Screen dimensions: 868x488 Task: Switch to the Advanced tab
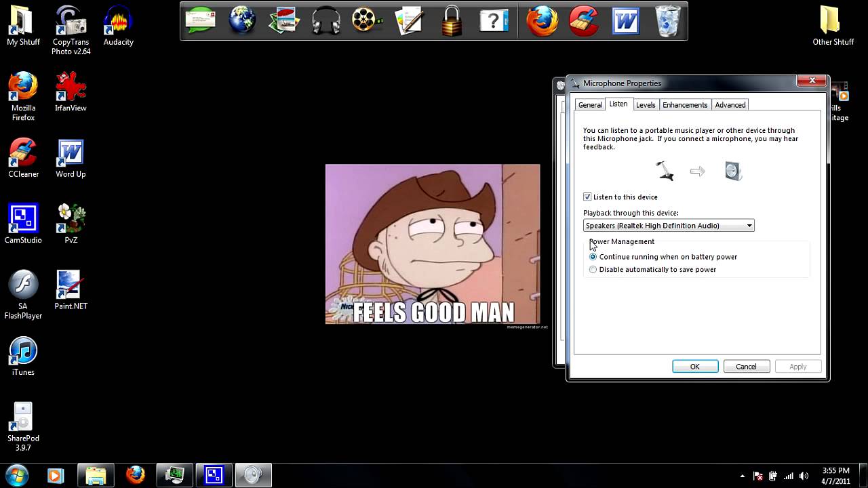[x=730, y=105]
